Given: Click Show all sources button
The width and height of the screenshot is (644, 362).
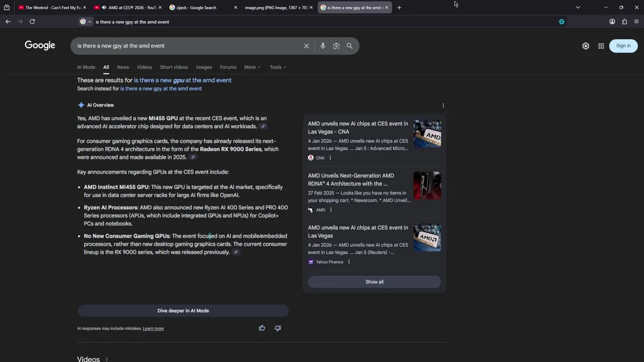Looking at the screenshot, I should (x=374, y=282).
